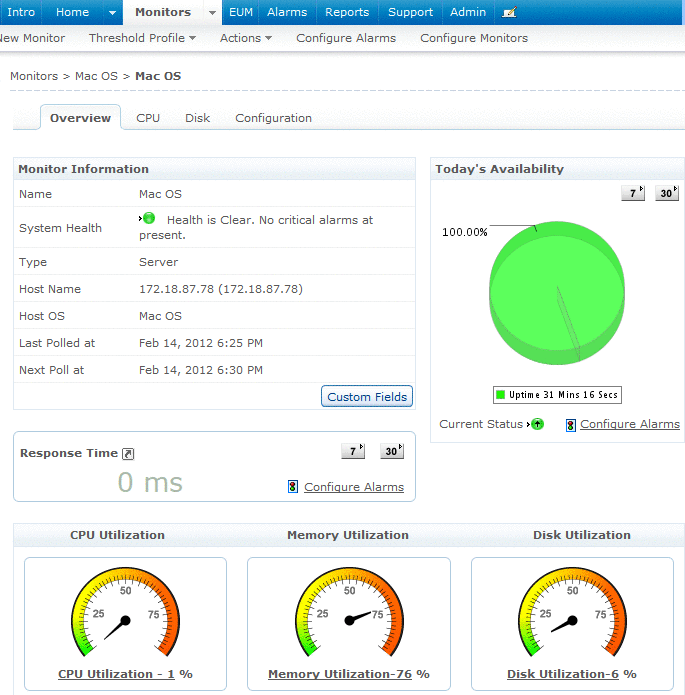Open the Actions dropdown menu
685x695 pixels.
click(x=246, y=38)
